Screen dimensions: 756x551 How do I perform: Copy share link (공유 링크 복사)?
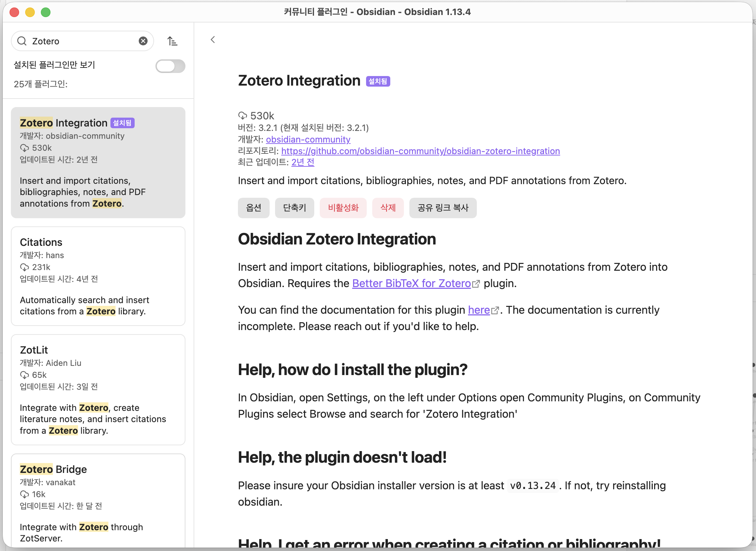click(443, 208)
